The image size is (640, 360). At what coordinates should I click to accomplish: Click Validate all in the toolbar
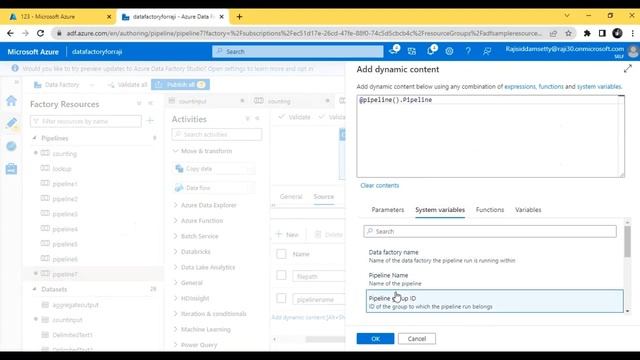tap(127, 84)
